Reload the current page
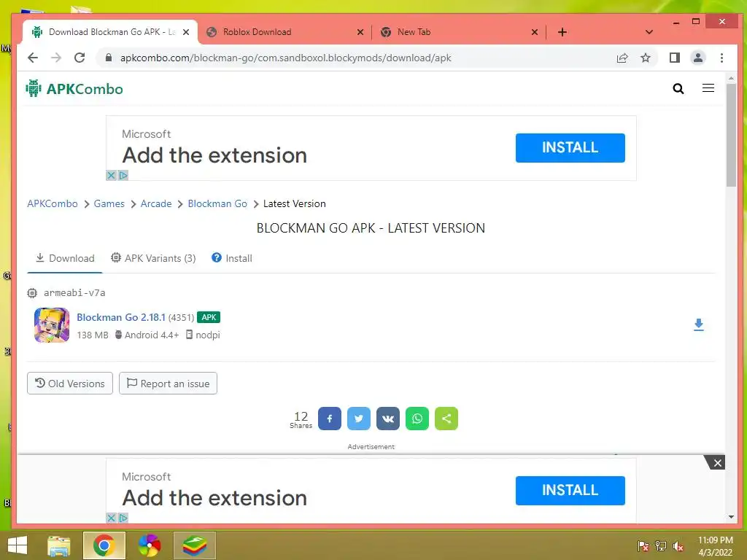 coord(79,58)
